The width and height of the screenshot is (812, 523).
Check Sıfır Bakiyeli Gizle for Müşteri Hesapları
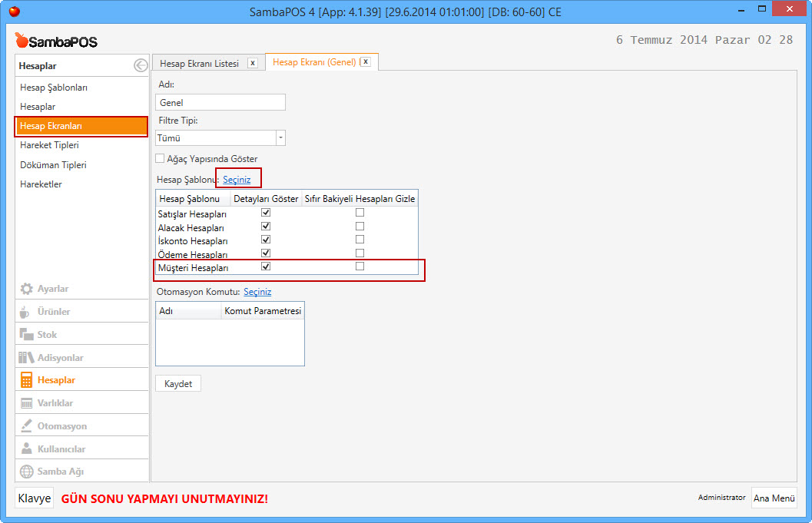360,266
